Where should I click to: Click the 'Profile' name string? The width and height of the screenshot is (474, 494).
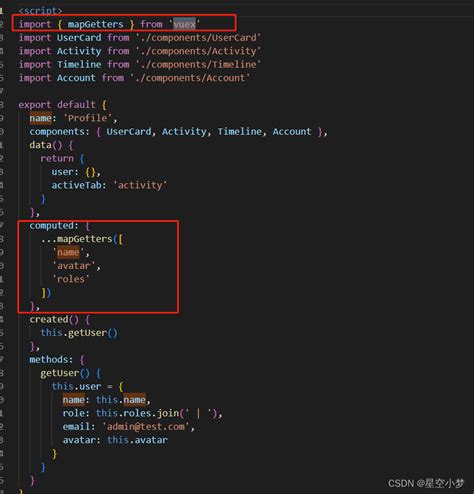pyautogui.click(x=88, y=118)
